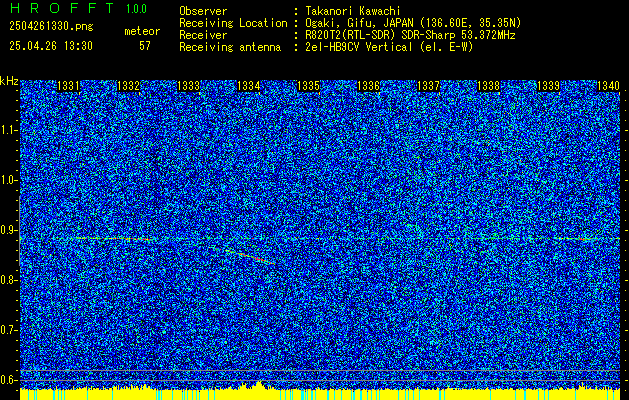This screenshot has width=629, height=400.
Task: Click the horizontal red echo trace near 1332
Action: tap(114, 239)
